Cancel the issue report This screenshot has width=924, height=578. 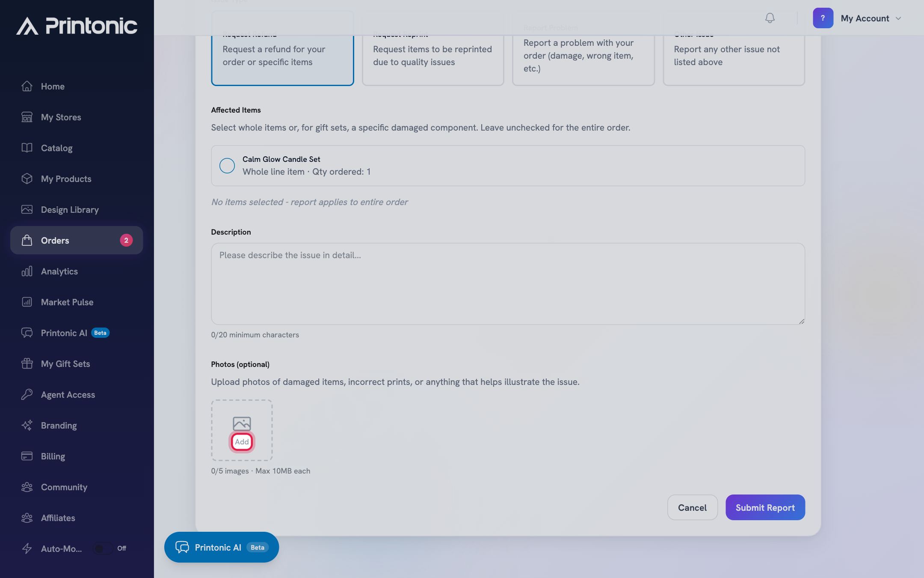(x=692, y=507)
